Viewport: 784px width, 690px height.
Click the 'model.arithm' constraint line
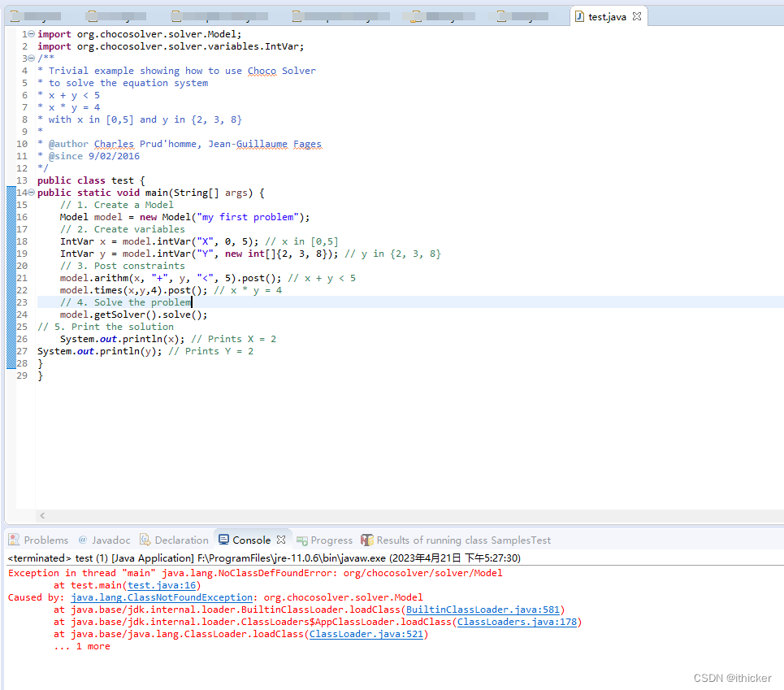(208, 278)
